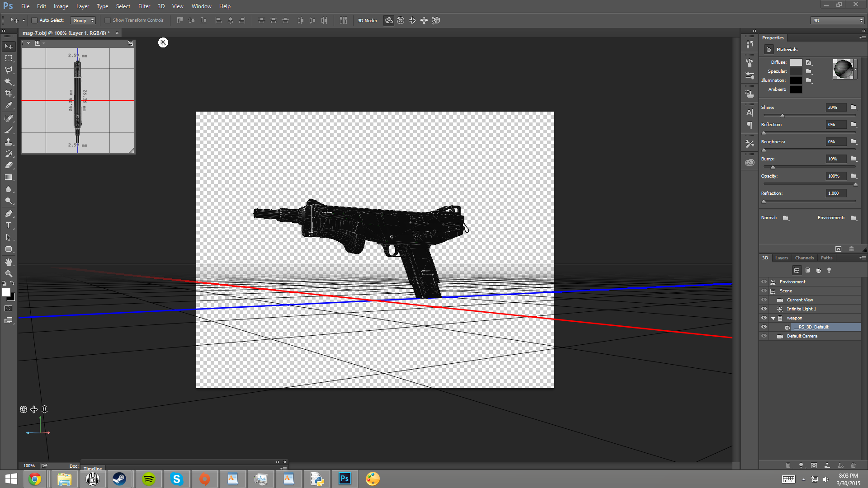This screenshot has height=488, width=868.
Task: Select the Horizontal Type tool
Action: point(9,225)
